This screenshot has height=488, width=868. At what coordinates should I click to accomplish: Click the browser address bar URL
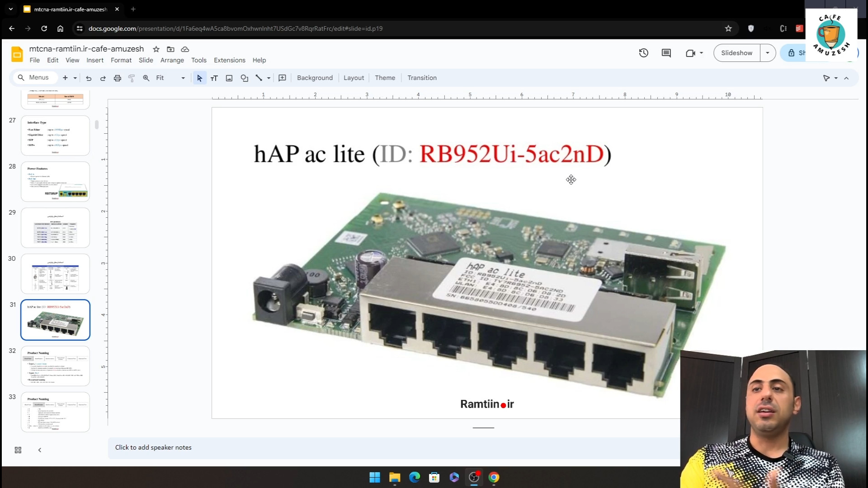point(236,28)
